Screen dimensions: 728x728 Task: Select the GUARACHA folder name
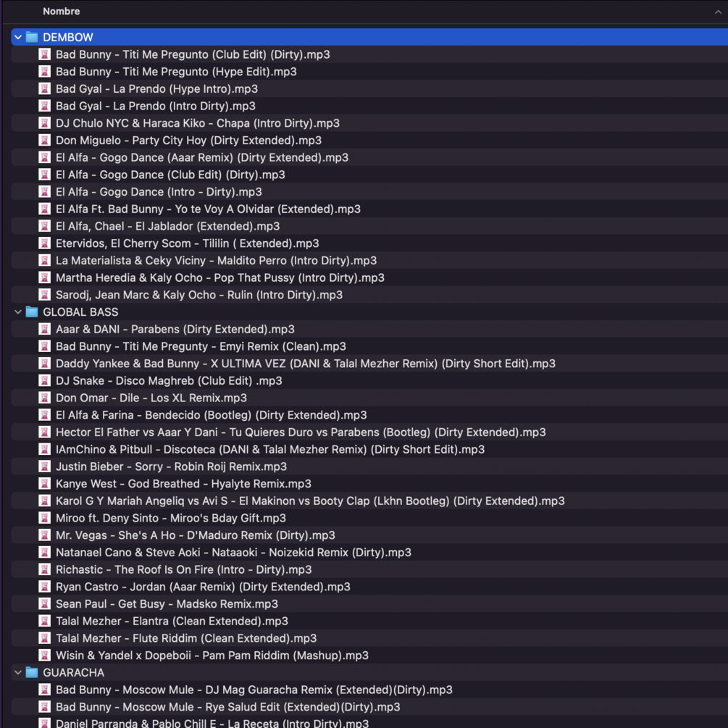click(x=73, y=672)
